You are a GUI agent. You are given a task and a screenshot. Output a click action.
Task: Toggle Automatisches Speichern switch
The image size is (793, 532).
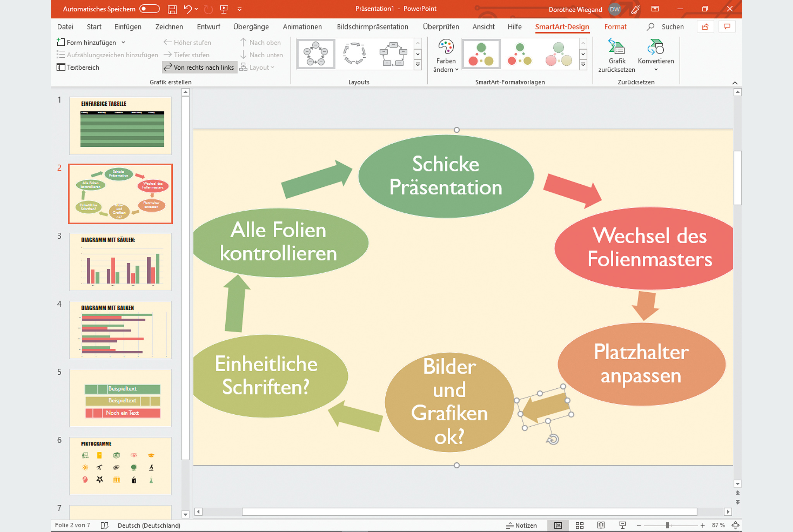pos(149,9)
